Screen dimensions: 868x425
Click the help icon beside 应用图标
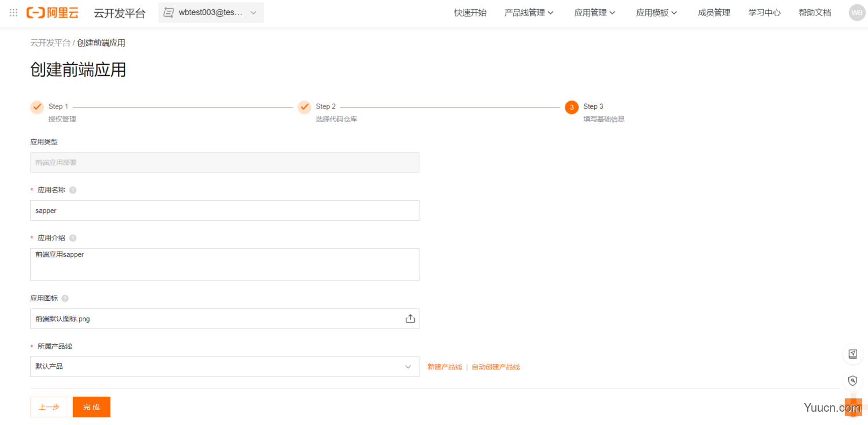[x=65, y=299]
